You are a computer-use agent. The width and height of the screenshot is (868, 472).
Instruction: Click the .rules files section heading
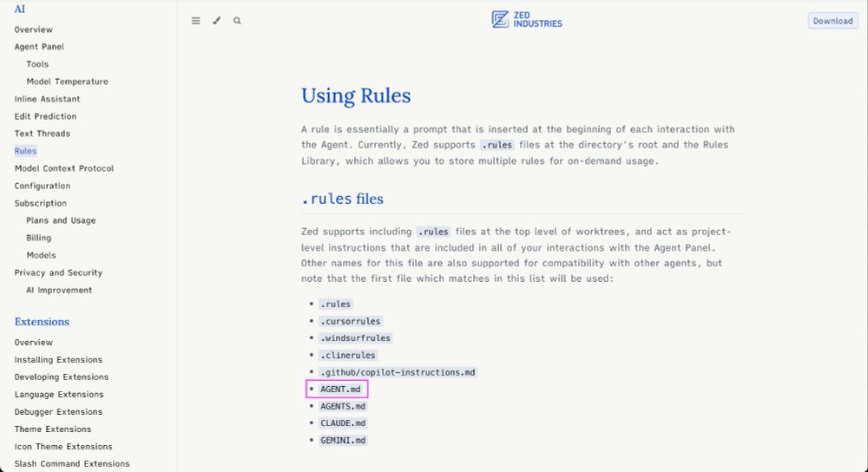click(x=342, y=199)
